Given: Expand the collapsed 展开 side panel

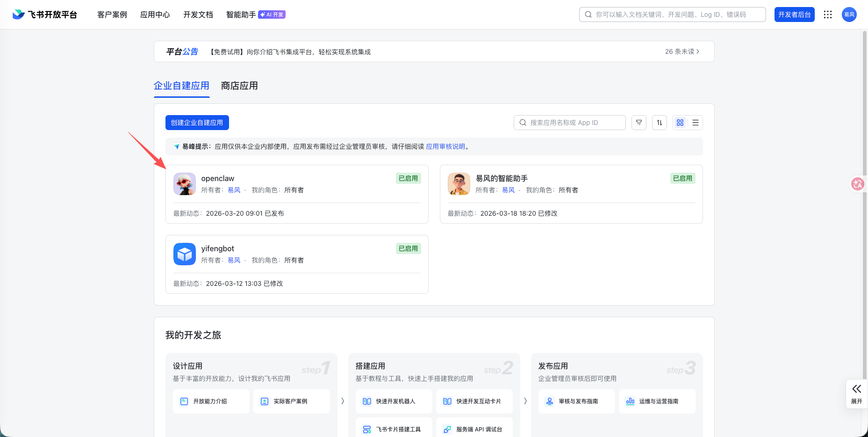Looking at the screenshot, I should (857, 393).
